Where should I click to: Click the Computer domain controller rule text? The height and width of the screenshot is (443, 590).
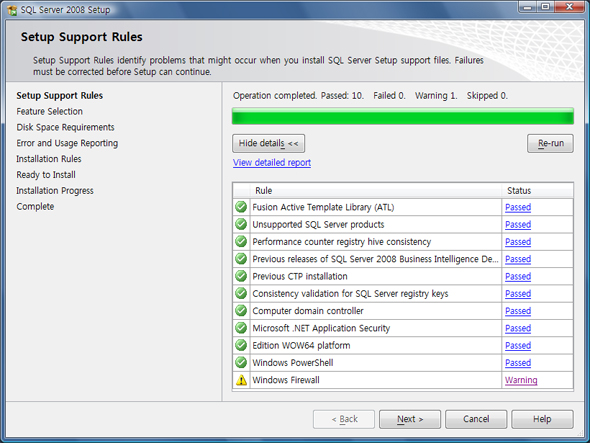click(x=308, y=311)
